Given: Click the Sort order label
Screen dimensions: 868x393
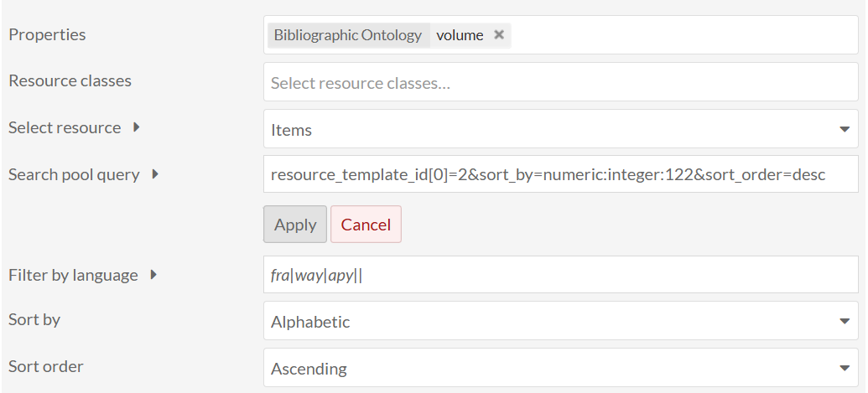Looking at the screenshot, I should 46,366.
